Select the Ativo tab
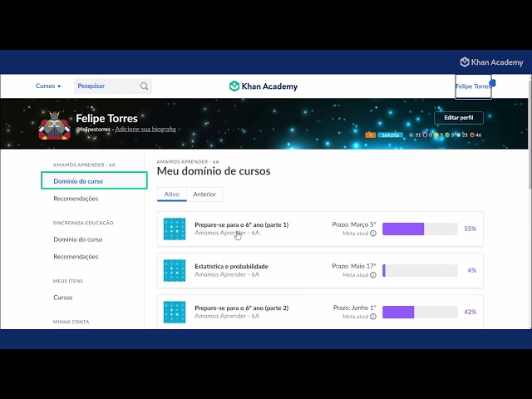The height and width of the screenshot is (399, 532). coord(172,195)
